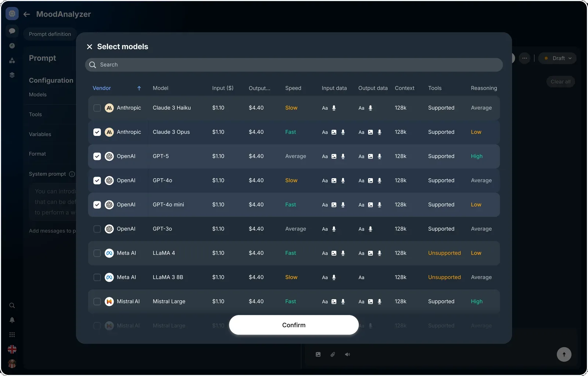Open Format under Configuration
The image size is (588, 376).
(37, 154)
